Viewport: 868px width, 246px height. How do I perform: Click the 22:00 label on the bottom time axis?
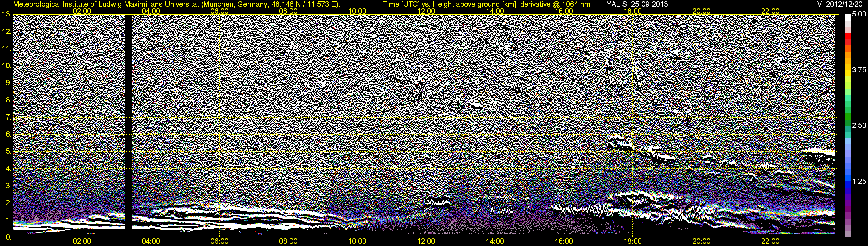point(770,241)
